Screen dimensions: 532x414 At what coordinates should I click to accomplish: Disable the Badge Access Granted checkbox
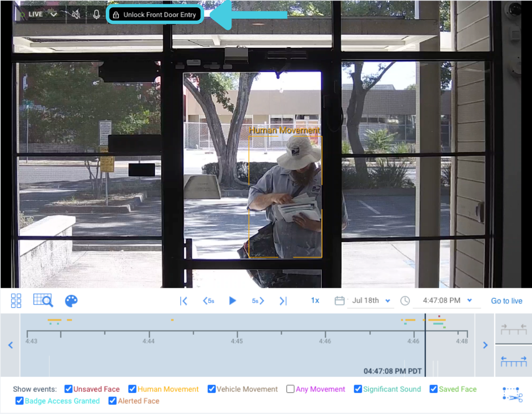pyautogui.click(x=19, y=401)
